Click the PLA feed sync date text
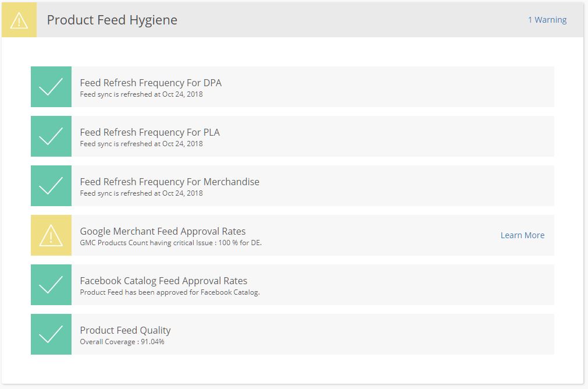 (x=141, y=144)
